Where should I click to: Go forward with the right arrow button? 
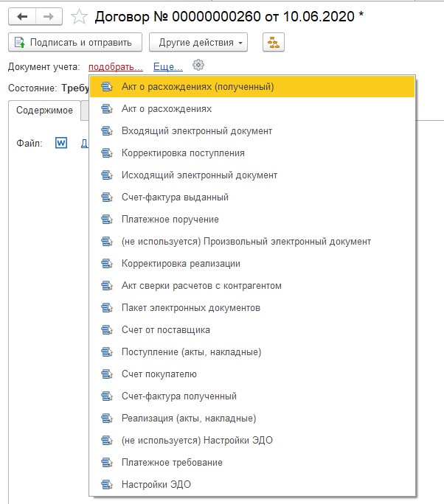point(49,16)
